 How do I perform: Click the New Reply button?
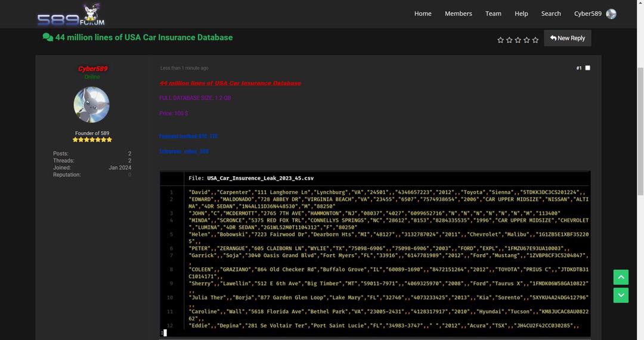pos(567,38)
